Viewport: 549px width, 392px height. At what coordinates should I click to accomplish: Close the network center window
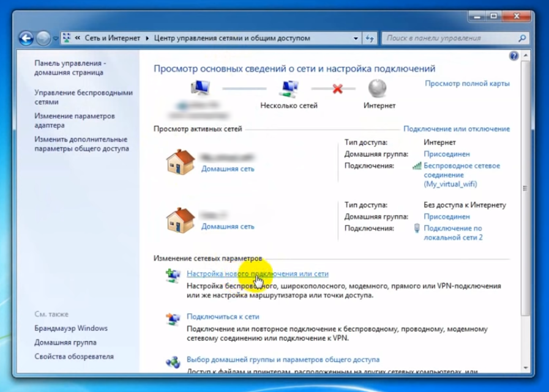coord(517,16)
